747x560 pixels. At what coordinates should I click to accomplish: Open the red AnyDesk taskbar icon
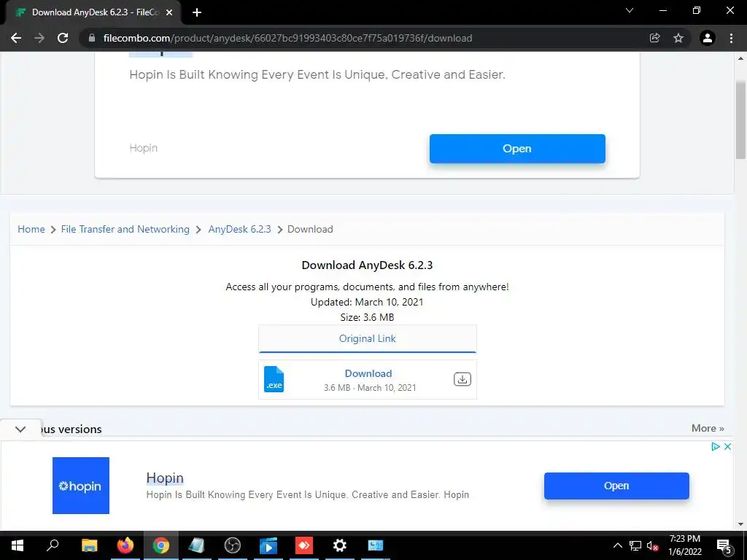click(x=304, y=545)
